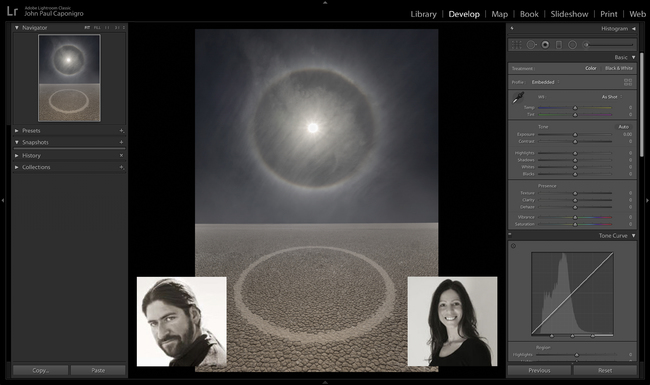Image resolution: width=650 pixels, height=385 pixels.
Task: Open the Slideshow module
Action: (569, 14)
